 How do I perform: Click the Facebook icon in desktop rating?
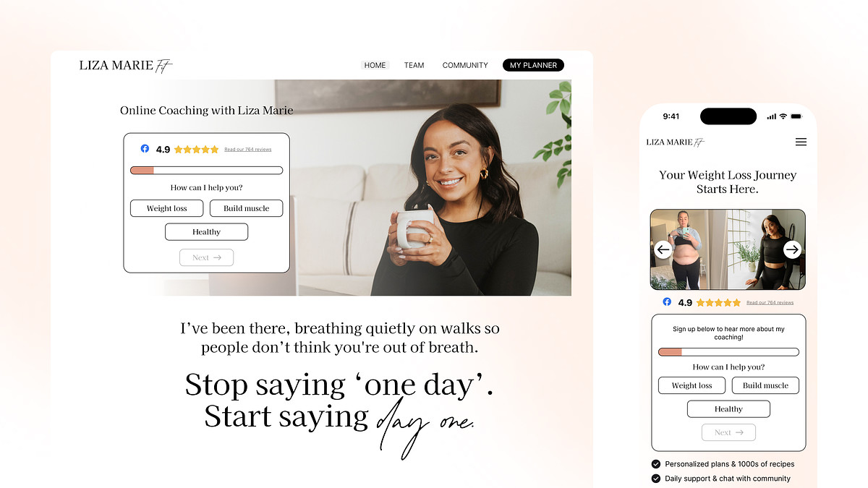coord(145,148)
